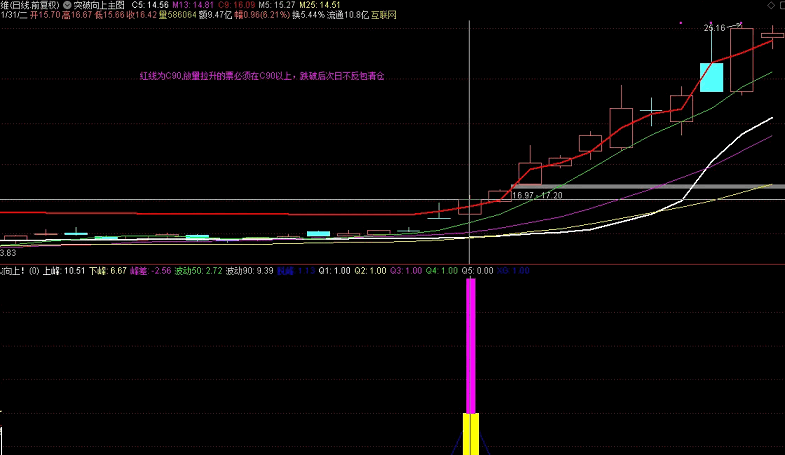Click the 波动90: 9.39 value

click(x=249, y=271)
